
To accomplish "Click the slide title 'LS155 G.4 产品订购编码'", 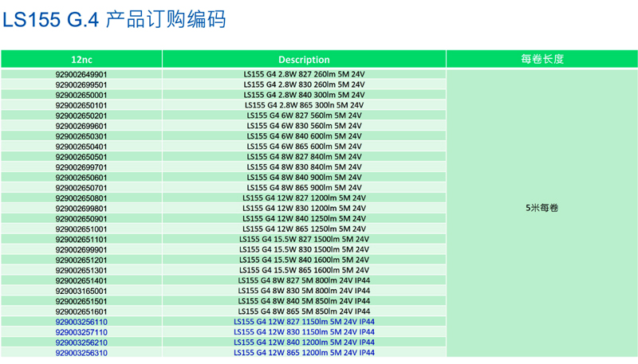I will (114, 19).
